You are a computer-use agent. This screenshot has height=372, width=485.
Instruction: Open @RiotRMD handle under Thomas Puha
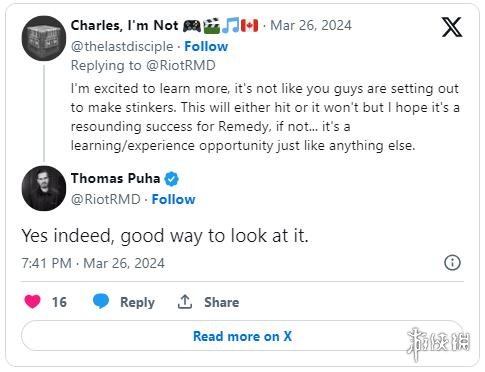tap(106, 199)
